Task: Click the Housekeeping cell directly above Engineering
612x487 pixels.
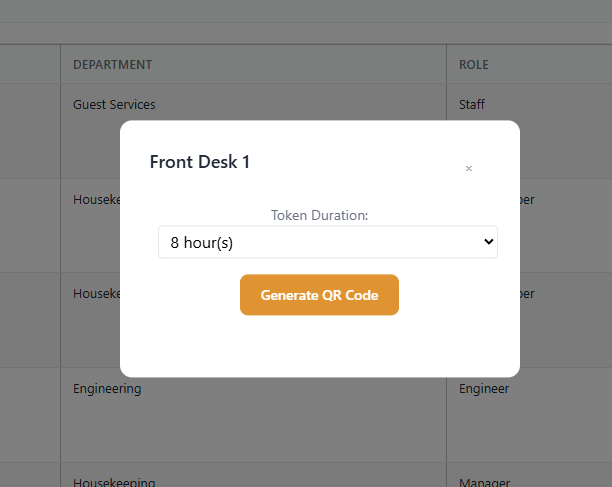Action: click(x=96, y=294)
